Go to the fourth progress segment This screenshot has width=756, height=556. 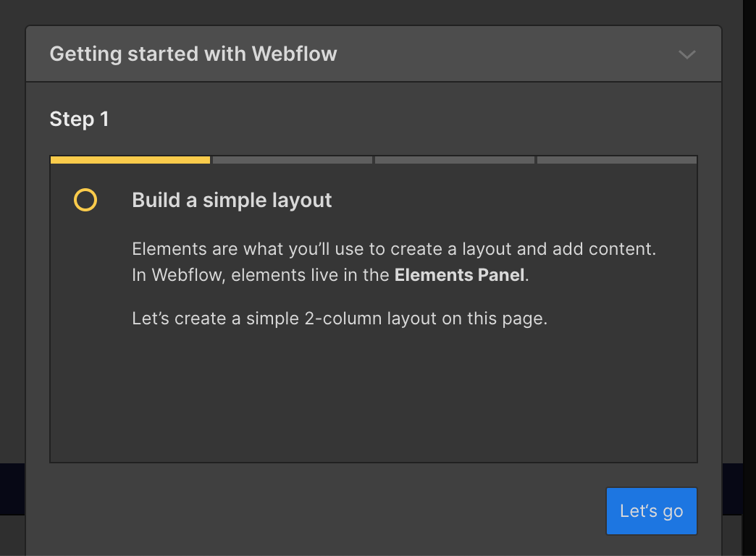point(616,159)
